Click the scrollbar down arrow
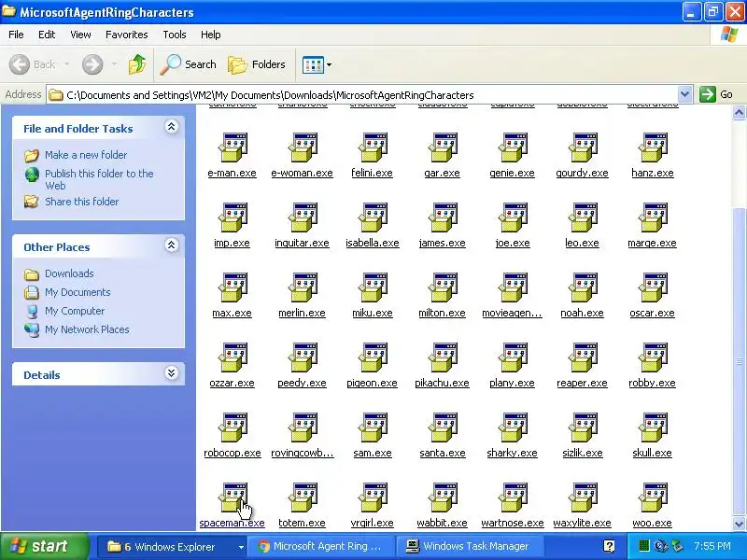The width and height of the screenshot is (747, 560). (739, 525)
